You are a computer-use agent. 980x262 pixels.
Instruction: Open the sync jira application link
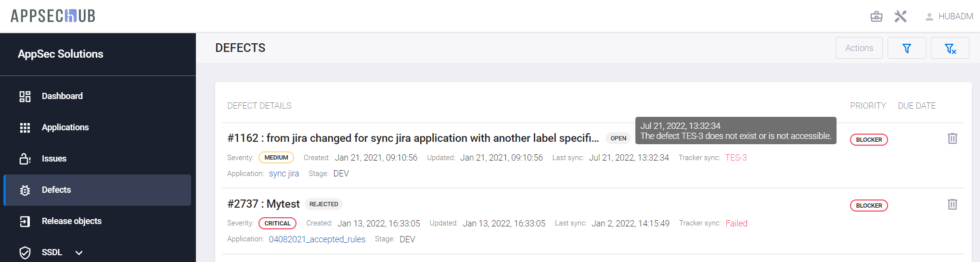click(284, 174)
